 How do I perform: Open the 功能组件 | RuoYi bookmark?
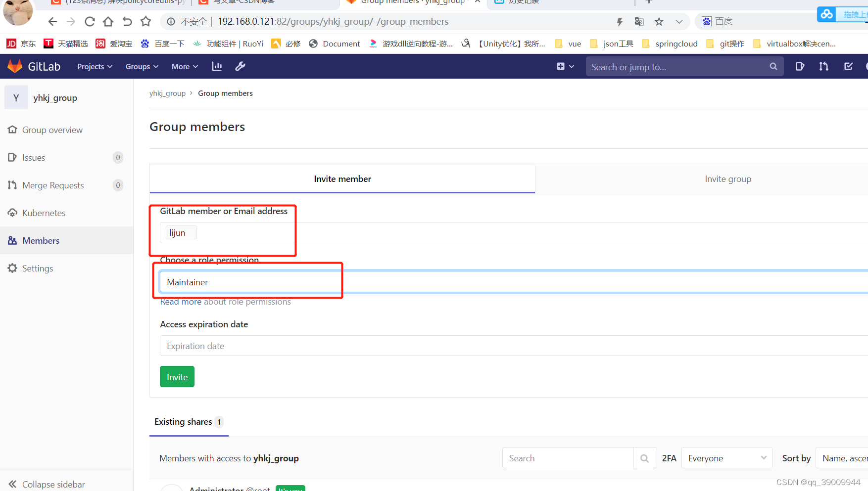(228, 44)
